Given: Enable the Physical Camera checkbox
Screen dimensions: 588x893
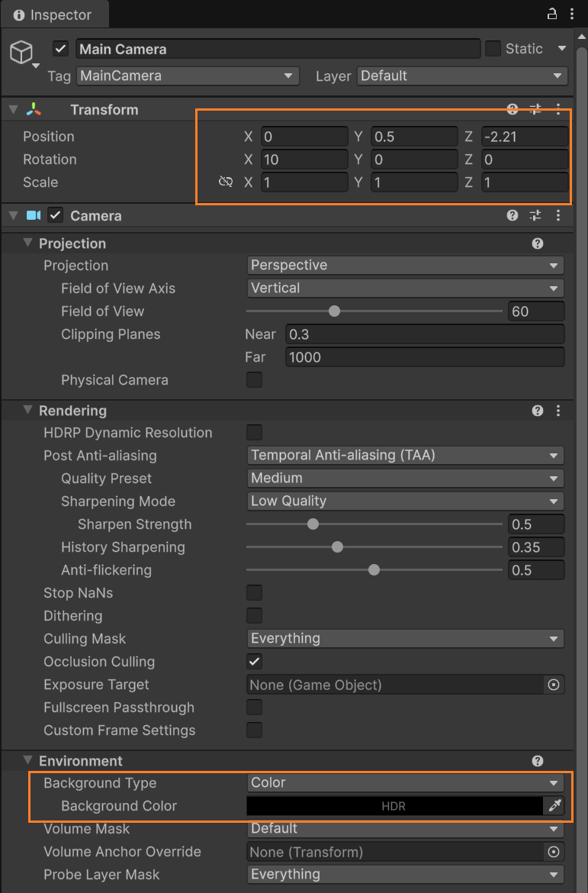Looking at the screenshot, I should [254, 380].
